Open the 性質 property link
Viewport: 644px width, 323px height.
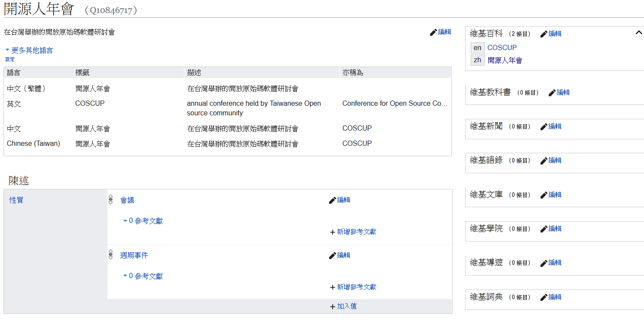point(17,200)
